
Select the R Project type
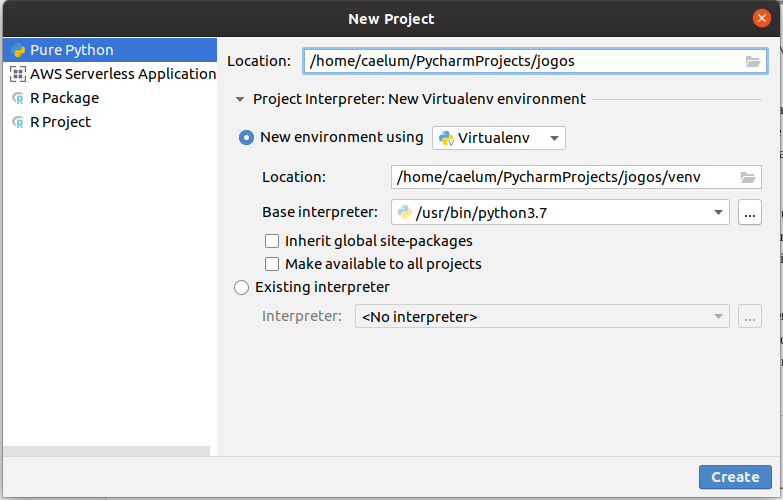[x=110, y=122]
